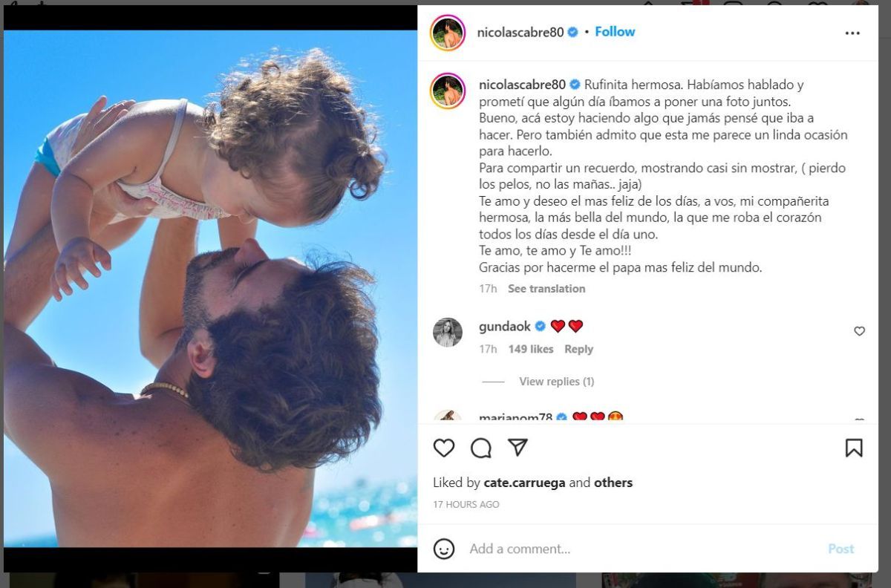Click caption author avatar beside Rufinita text

pos(448,91)
